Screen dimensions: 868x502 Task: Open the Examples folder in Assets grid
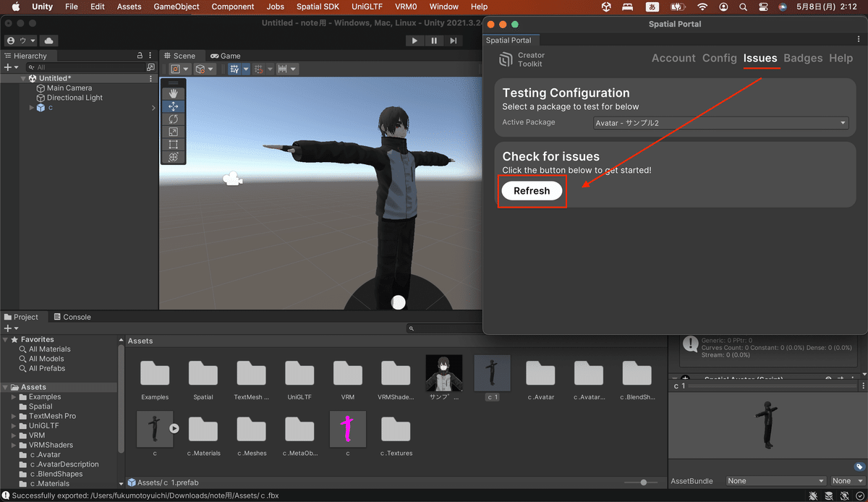coord(155,373)
